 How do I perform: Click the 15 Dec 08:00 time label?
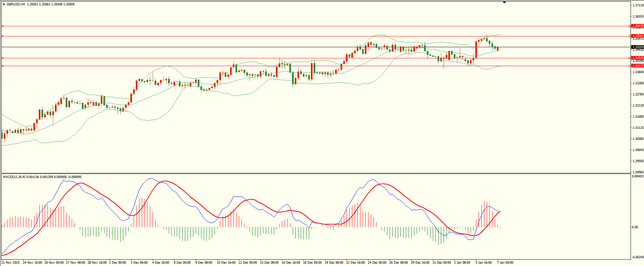click(x=269, y=263)
